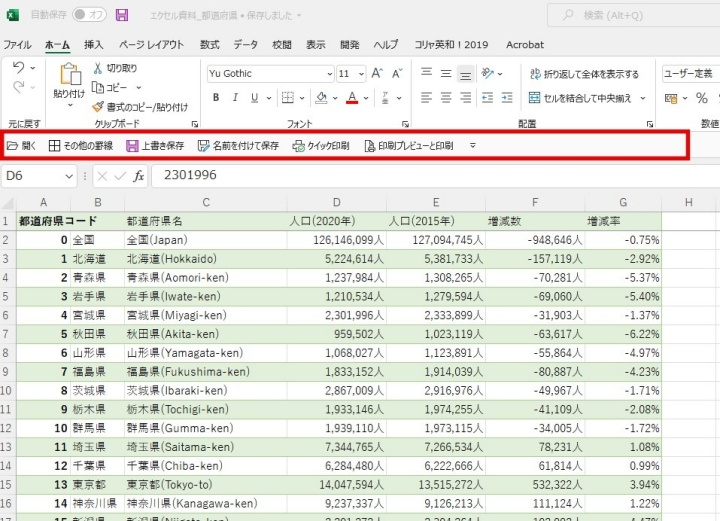Switch to the データ tab

click(x=246, y=45)
